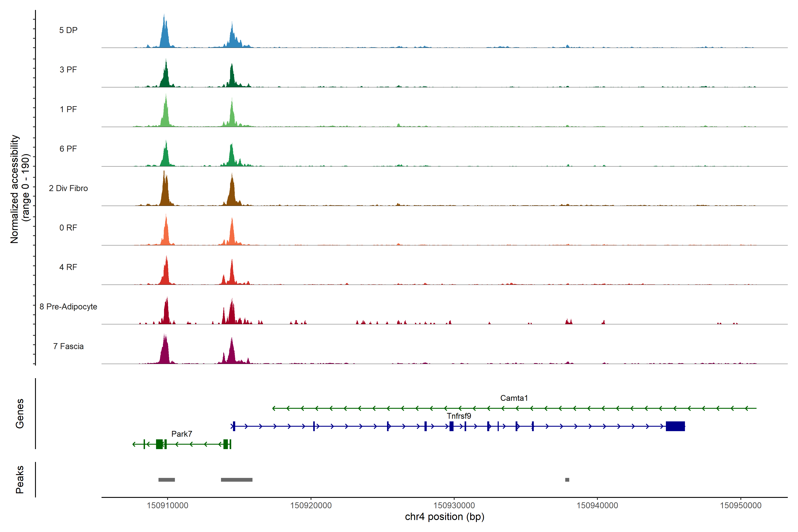Select the 7 Fascia track label
The image size is (798, 532).
point(68,346)
